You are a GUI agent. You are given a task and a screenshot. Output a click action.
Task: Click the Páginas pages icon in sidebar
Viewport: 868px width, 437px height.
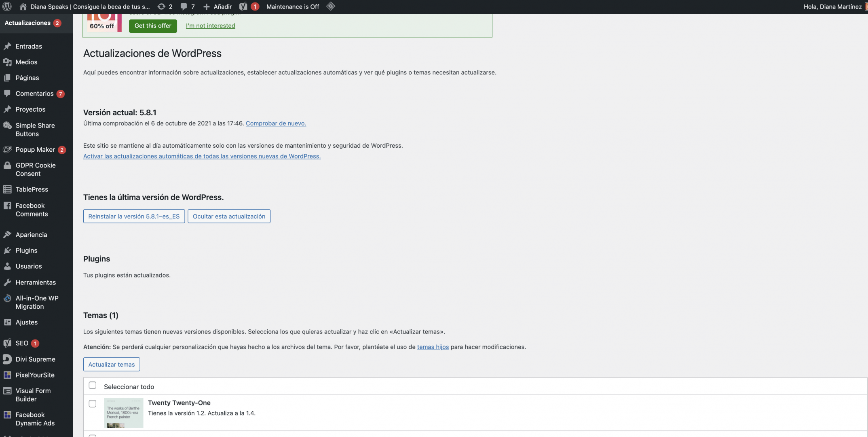(x=7, y=78)
